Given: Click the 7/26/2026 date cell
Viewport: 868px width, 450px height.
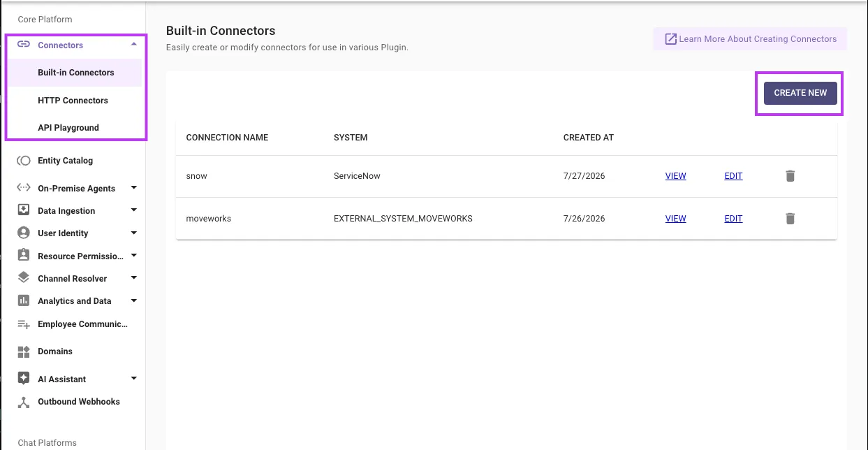Looking at the screenshot, I should coord(584,219).
